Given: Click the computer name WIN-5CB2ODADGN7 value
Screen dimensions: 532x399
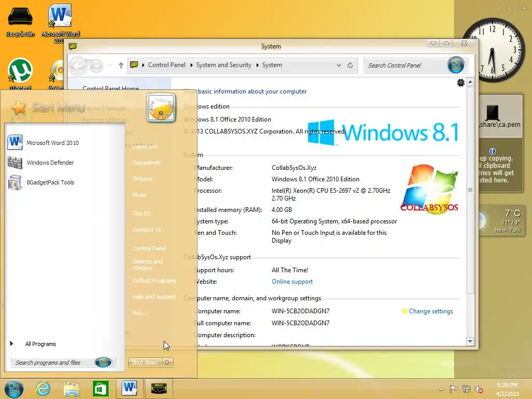Looking at the screenshot, I should [x=300, y=311].
